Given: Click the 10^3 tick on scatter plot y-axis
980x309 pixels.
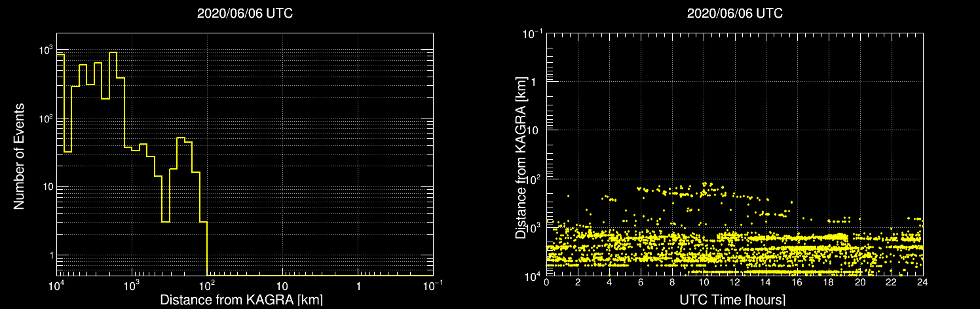Looking at the screenshot, I should [x=533, y=228].
